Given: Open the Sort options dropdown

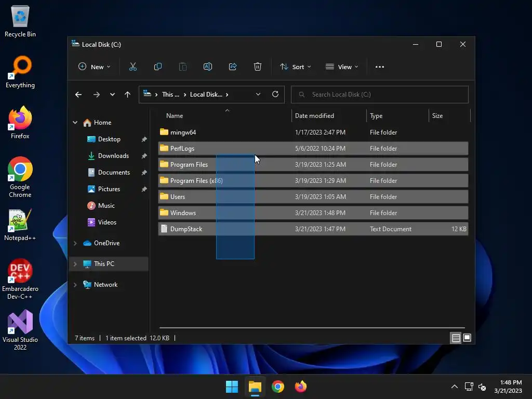Looking at the screenshot, I should coord(296,67).
